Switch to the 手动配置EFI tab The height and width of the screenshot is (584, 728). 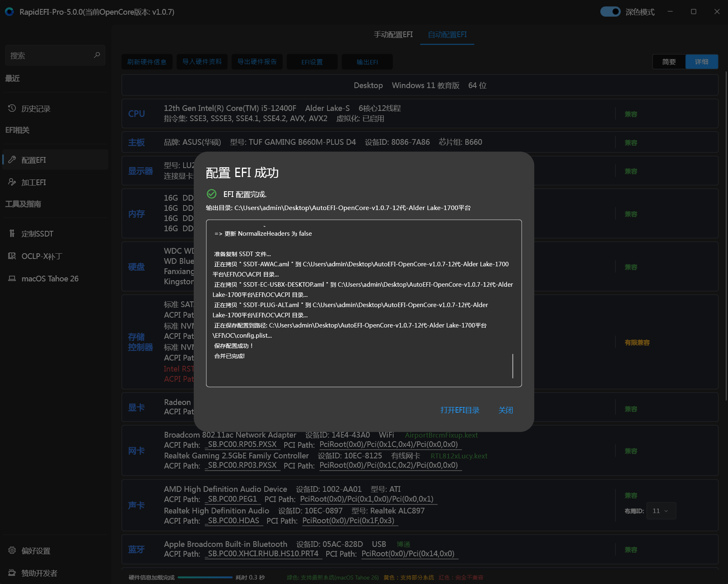tap(393, 35)
